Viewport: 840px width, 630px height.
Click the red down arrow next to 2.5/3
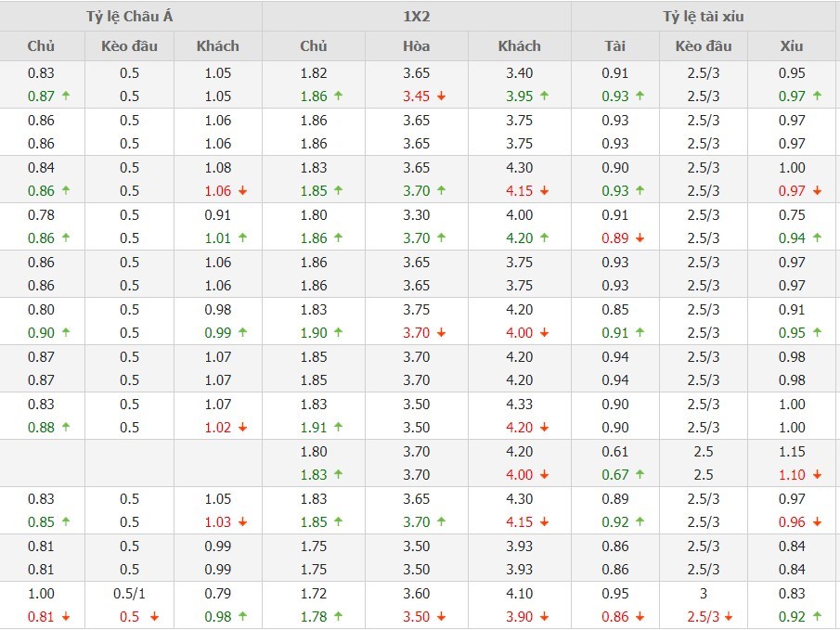[x=729, y=616]
